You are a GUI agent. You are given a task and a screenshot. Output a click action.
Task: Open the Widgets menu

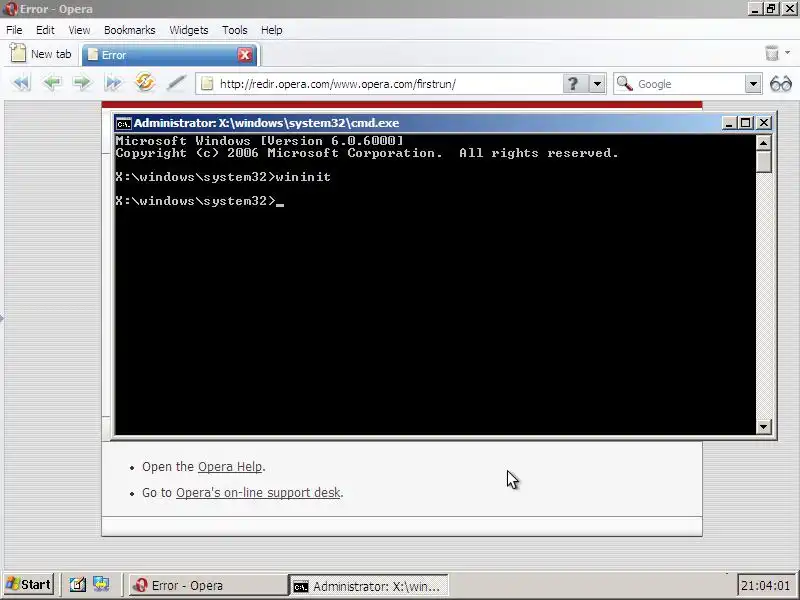189,30
